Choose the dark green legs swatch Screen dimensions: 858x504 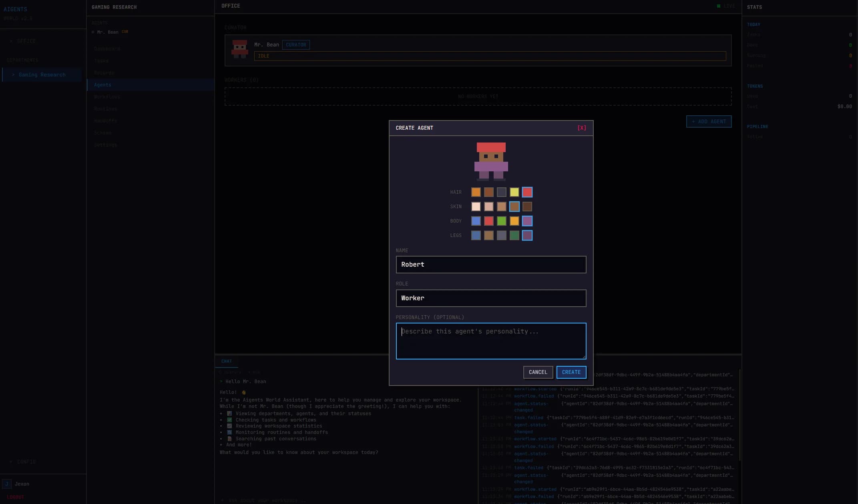(x=514, y=235)
